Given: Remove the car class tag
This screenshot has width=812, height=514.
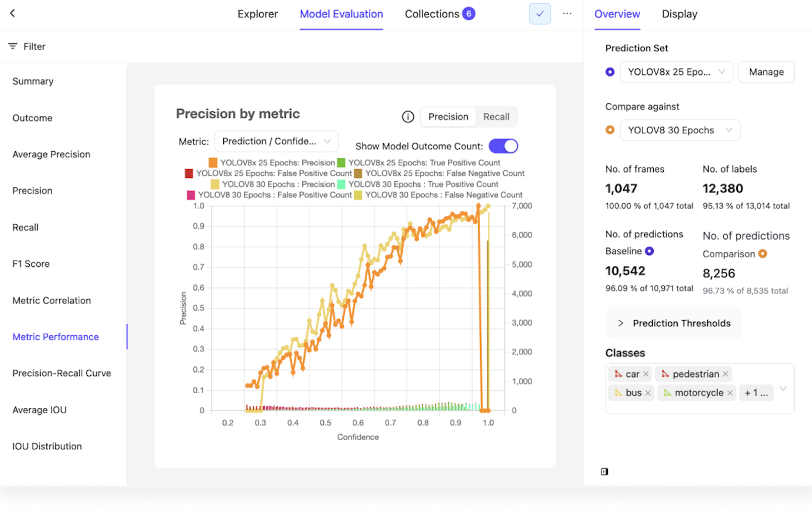Looking at the screenshot, I should click(646, 374).
